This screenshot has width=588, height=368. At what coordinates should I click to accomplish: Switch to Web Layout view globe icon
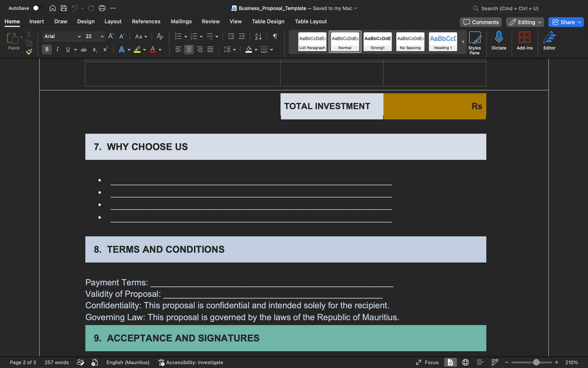pyautogui.click(x=465, y=362)
